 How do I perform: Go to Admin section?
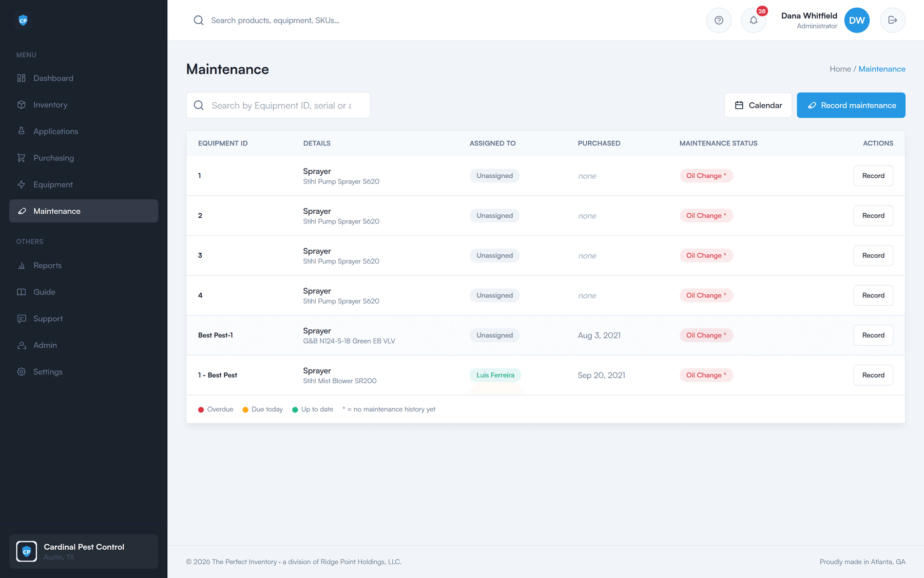[84, 345]
